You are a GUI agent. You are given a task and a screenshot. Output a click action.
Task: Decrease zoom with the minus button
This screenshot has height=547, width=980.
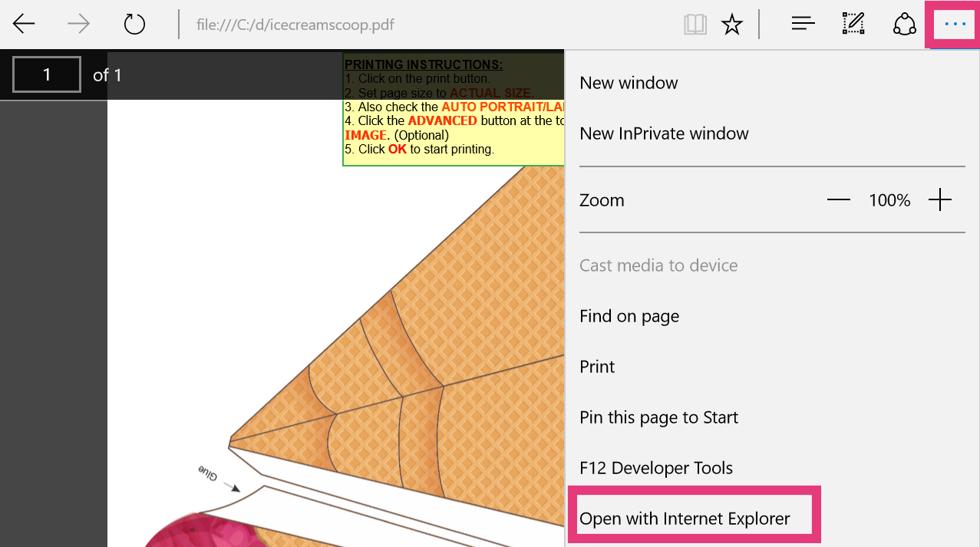839,200
